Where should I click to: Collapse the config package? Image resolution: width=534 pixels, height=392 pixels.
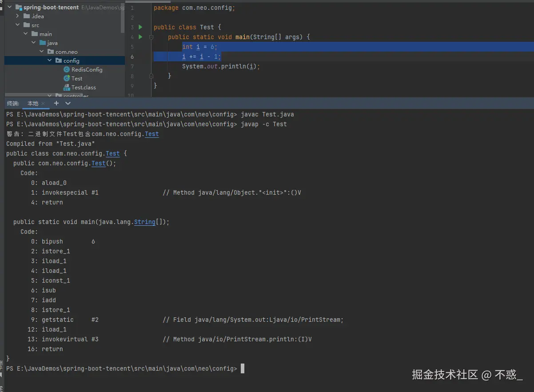pyautogui.click(x=49, y=60)
